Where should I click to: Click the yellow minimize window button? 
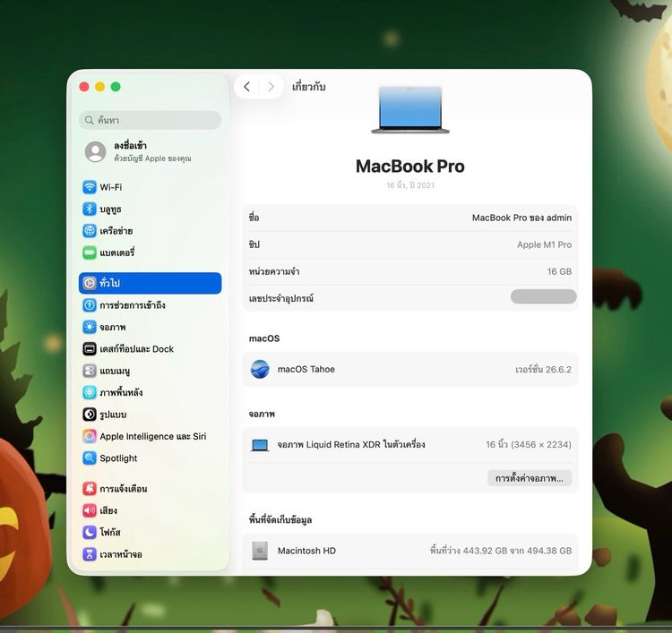point(99,87)
